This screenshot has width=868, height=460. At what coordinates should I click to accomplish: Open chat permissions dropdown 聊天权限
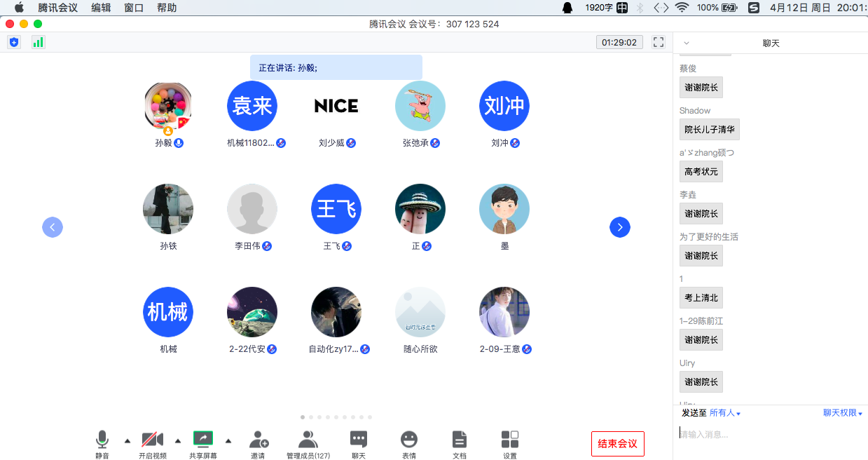842,413
